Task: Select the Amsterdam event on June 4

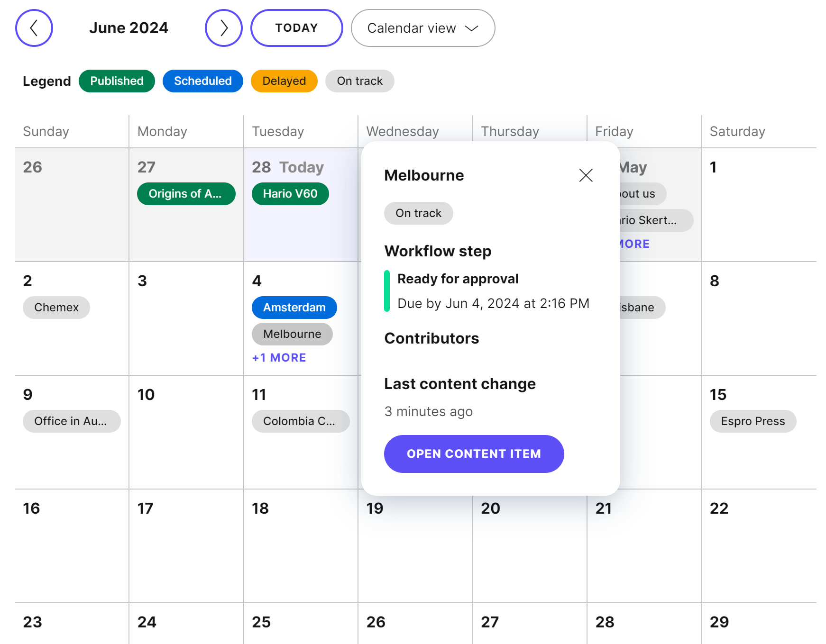Action: click(x=294, y=307)
